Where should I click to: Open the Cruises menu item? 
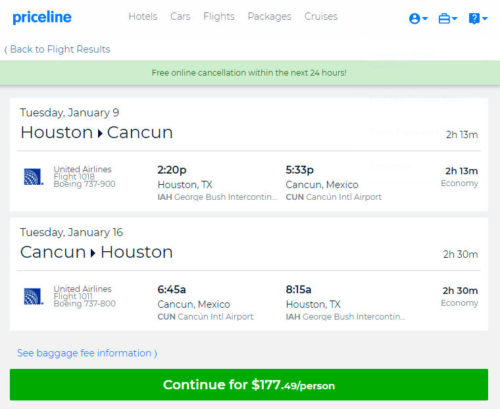tap(321, 16)
